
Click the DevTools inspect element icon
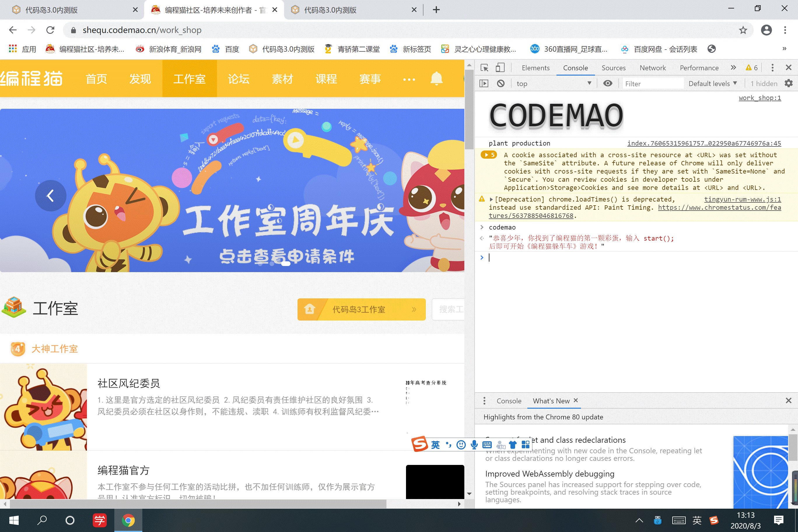coord(484,67)
